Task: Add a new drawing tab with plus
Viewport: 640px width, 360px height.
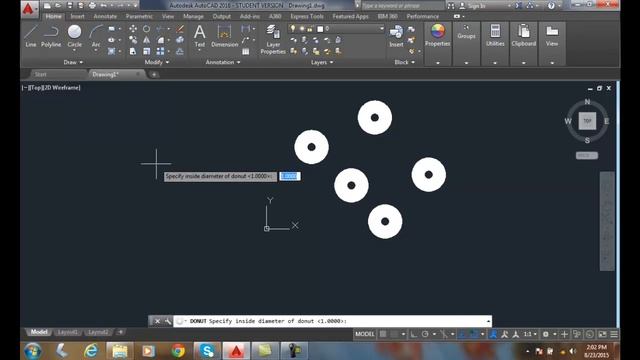Action: (153, 74)
